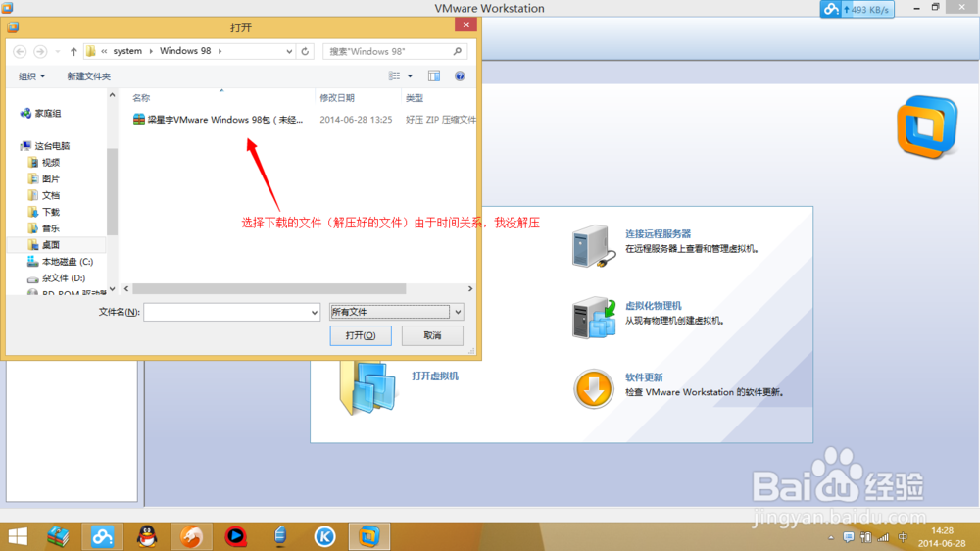Close the 打开 dialog with red X
The height and width of the screenshot is (551, 980).
coord(466,25)
